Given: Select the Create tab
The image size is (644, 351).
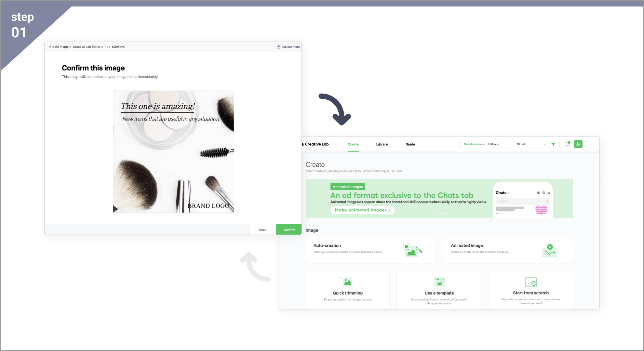Looking at the screenshot, I should [353, 144].
